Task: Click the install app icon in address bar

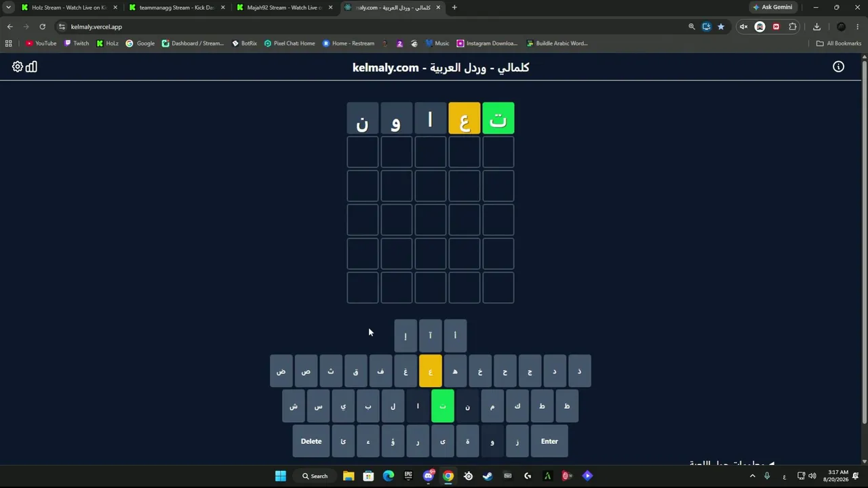Action: (707, 26)
